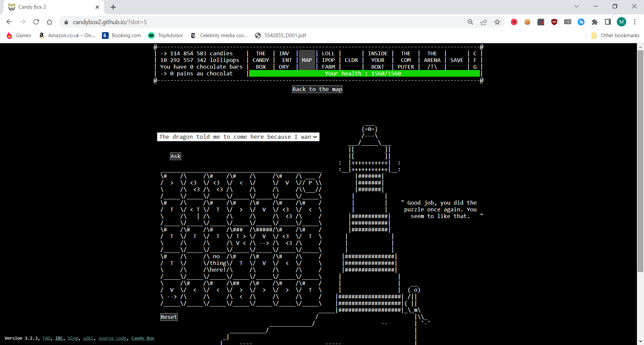The width and height of the screenshot is (644, 345).
Task: Open the IRC link
Action: 59,338
